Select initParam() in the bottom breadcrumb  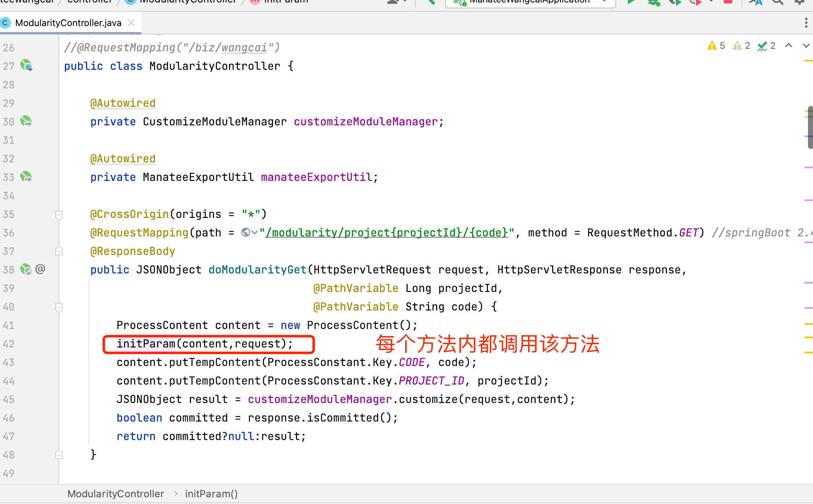pos(211,494)
